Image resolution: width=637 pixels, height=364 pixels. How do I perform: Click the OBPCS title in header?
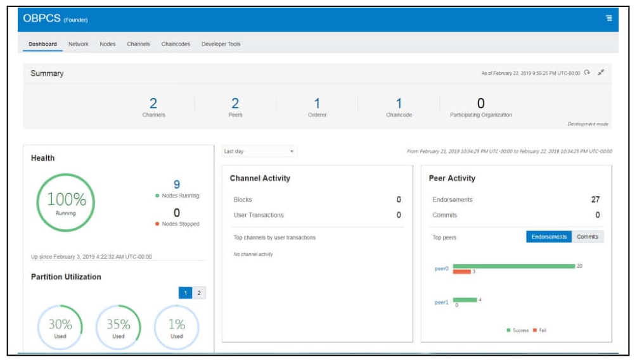[41, 18]
